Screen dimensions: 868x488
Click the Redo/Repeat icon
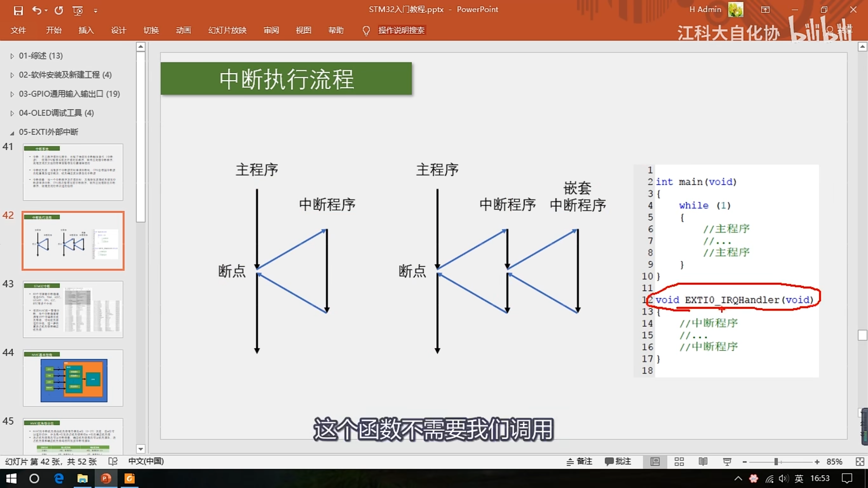coord(59,11)
